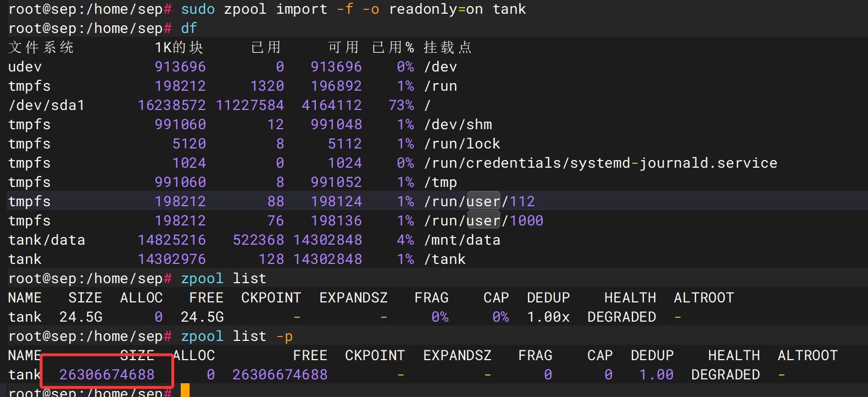Click the '1.00' DEDUP value in the -p output
Image resolution: width=868 pixels, height=397 pixels.
coord(656,375)
